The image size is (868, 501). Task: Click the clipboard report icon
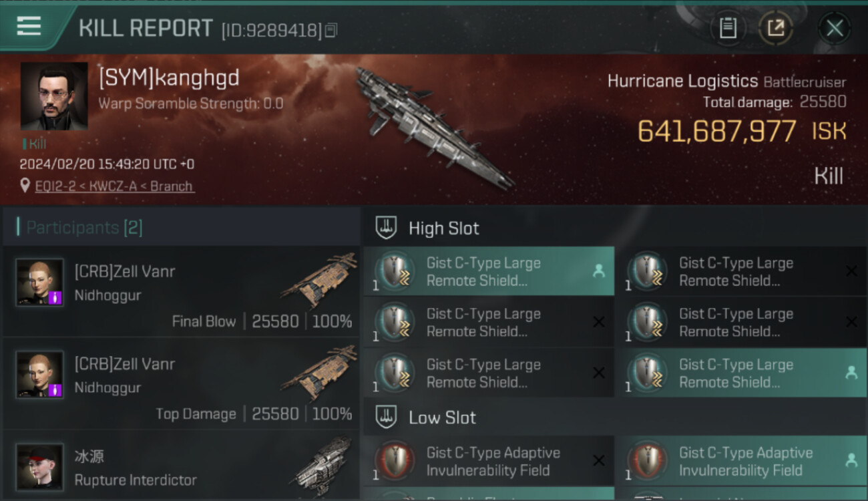point(728,28)
